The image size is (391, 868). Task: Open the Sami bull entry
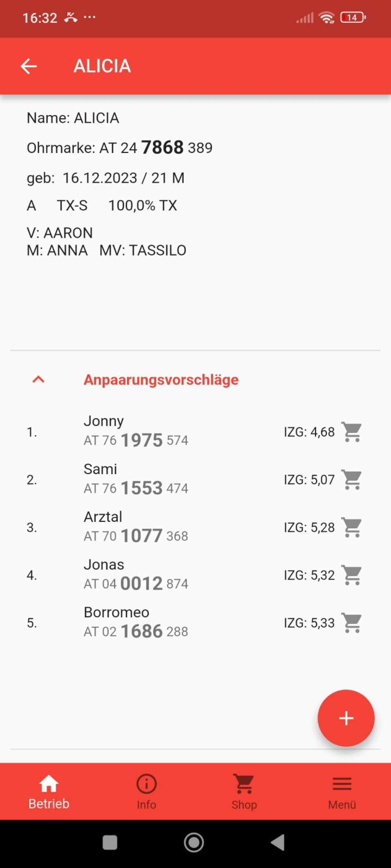pyautogui.click(x=136, y=480)
